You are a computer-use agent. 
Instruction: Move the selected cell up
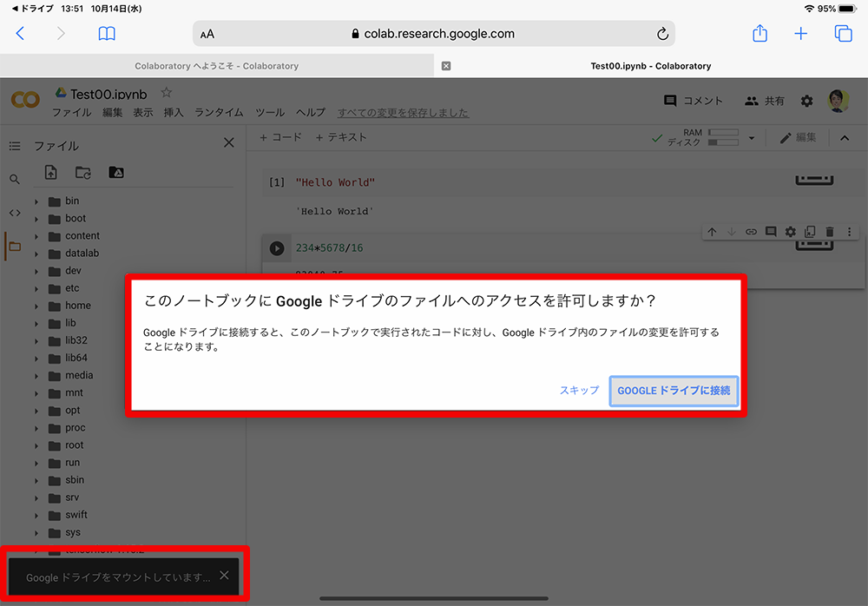coord(712,232)
